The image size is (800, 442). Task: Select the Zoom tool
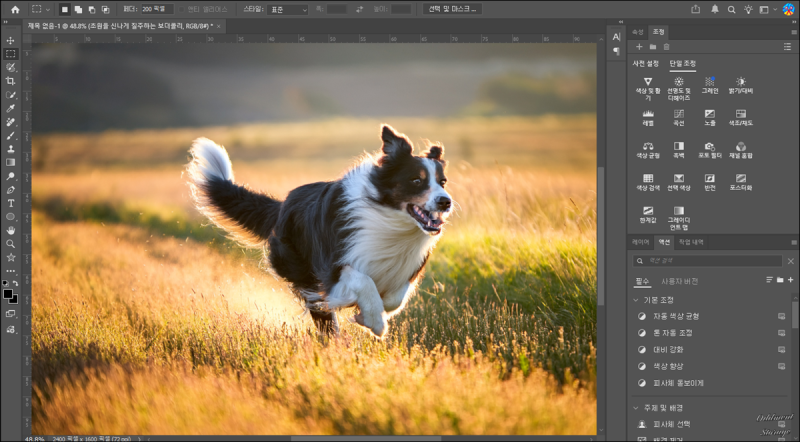[10, 244]
